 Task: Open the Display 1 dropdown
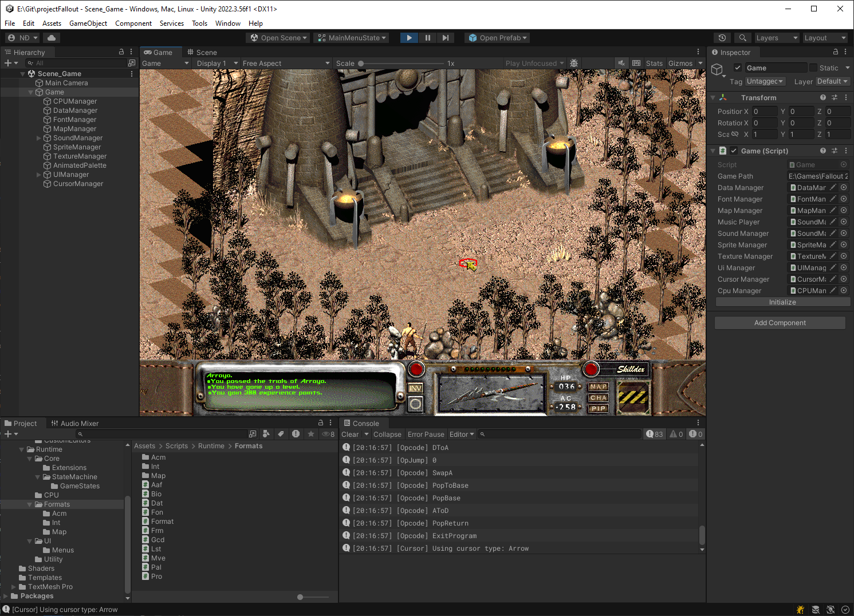(217, 63)
